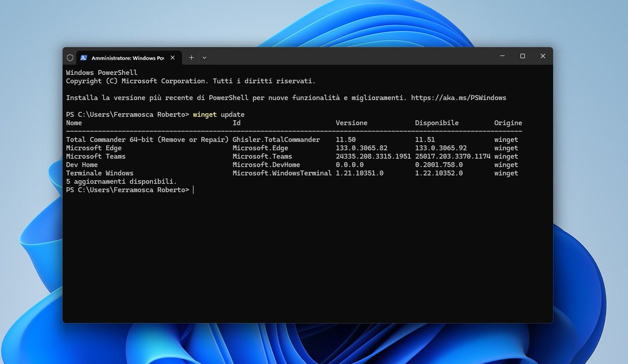This screenshot has width=628, height=364.
Task: Click version '133.0.3065.82'
Action: pos(362,148)
